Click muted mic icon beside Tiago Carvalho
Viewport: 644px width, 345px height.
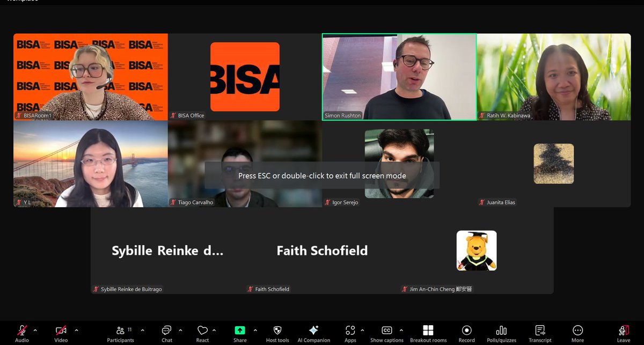tap(173, 202)
